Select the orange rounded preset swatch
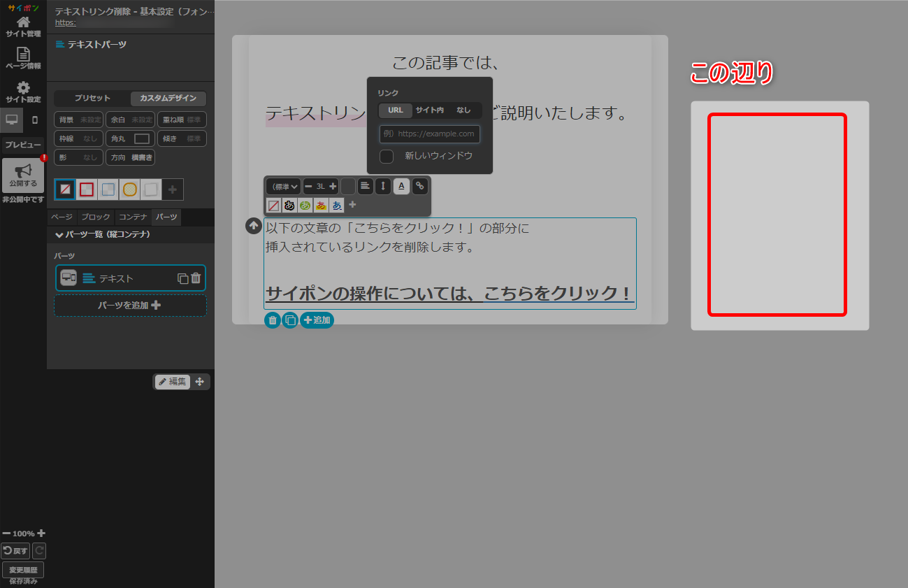908x588 pixels. [129, 189]
